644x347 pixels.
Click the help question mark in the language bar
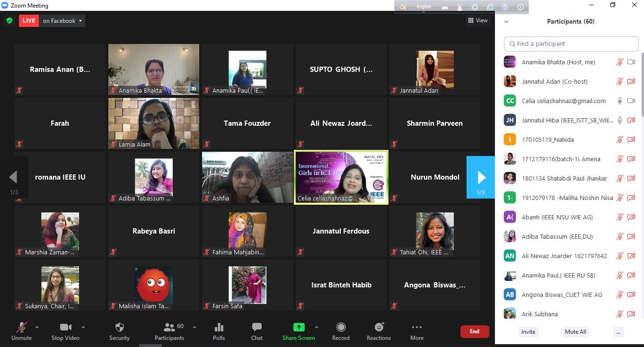click(505, 7)
